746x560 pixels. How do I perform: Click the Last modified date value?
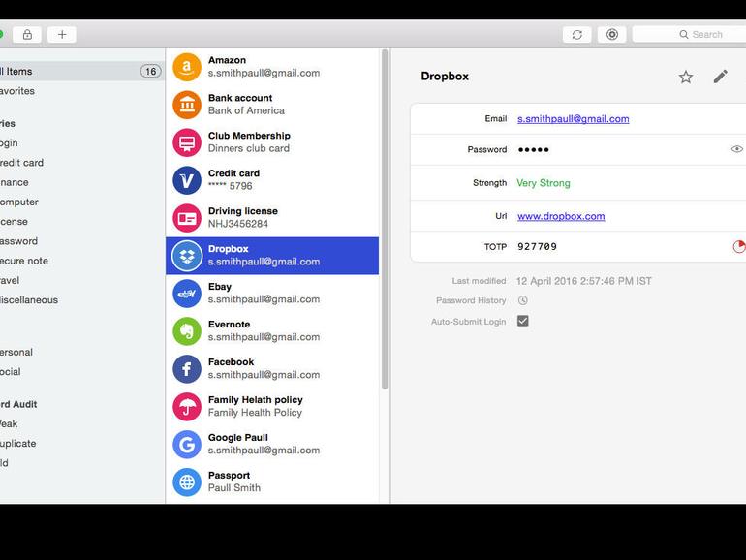click(584, 281)
